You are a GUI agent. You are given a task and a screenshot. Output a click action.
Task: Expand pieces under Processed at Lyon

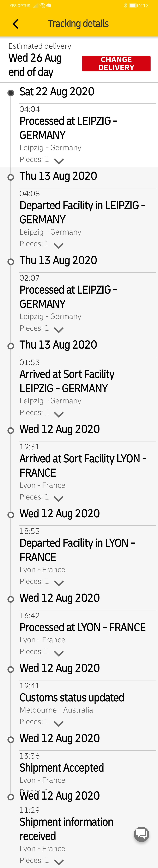click(x=59, y=653)
